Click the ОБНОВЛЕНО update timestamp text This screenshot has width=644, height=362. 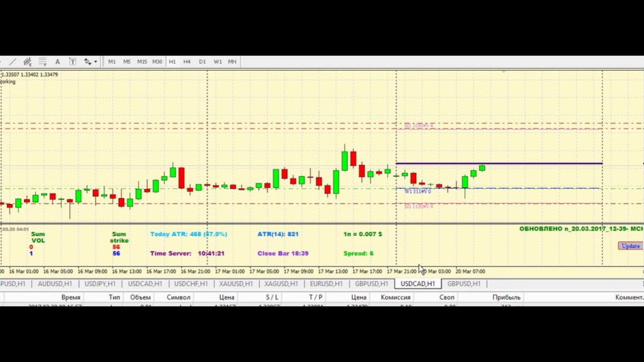point(582,229)
